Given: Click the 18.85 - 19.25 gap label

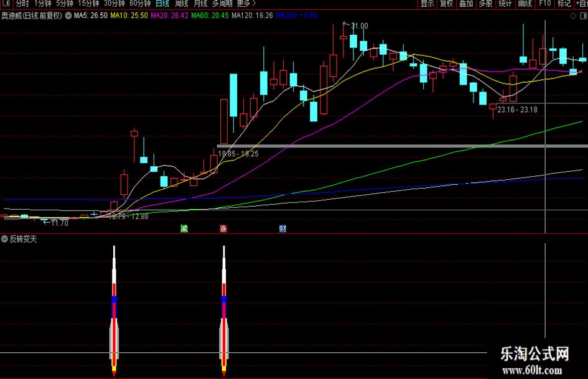Looking at the screenshot, I should point(238,154).
